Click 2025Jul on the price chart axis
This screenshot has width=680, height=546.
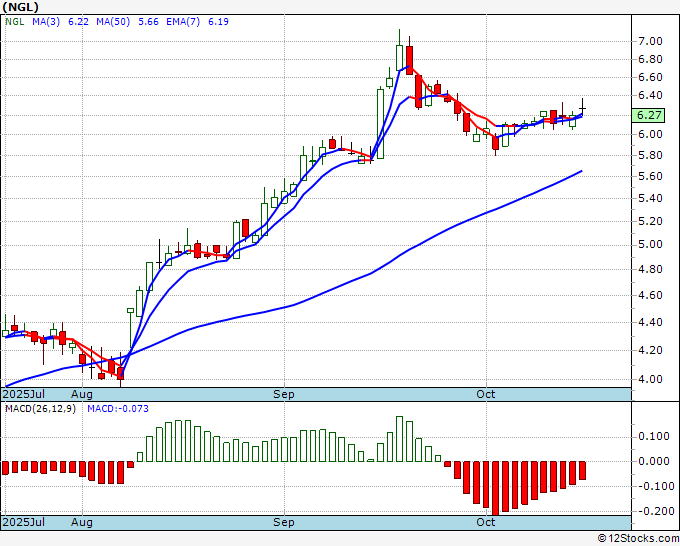tap(23, 394)
